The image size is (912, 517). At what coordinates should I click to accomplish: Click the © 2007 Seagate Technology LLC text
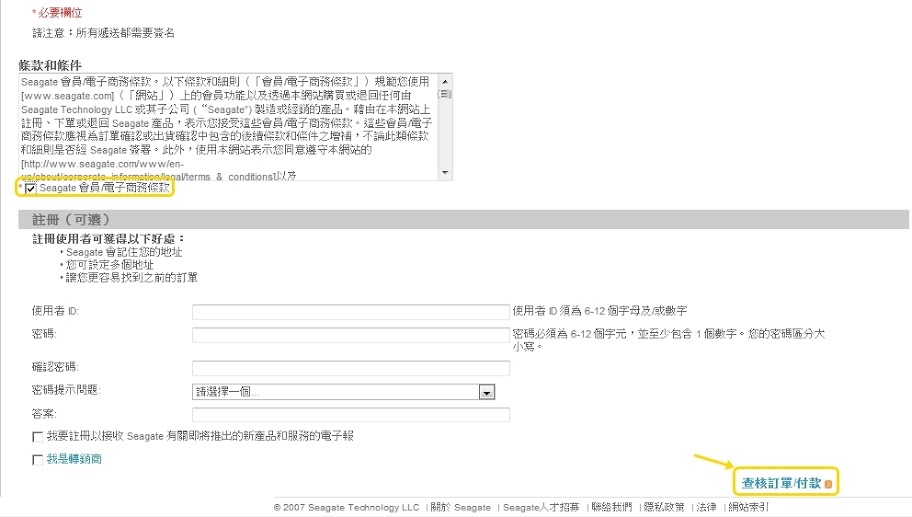(346, 508)
